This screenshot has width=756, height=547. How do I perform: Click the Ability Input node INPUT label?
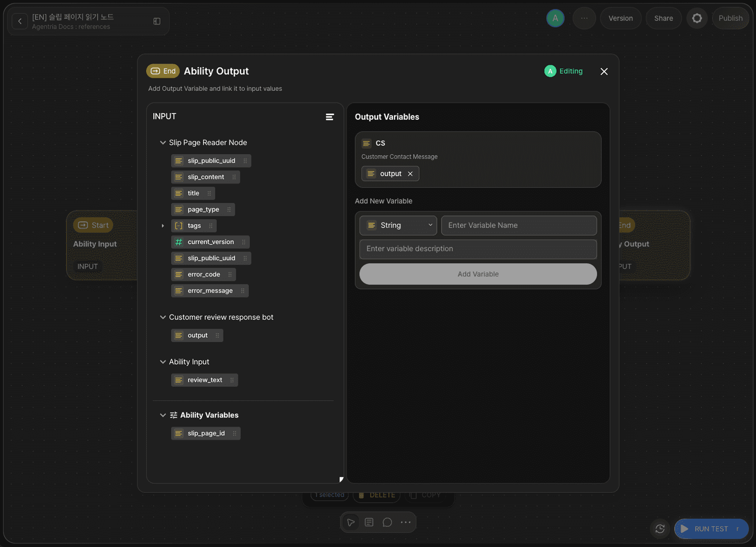click(x=87, y=266)
